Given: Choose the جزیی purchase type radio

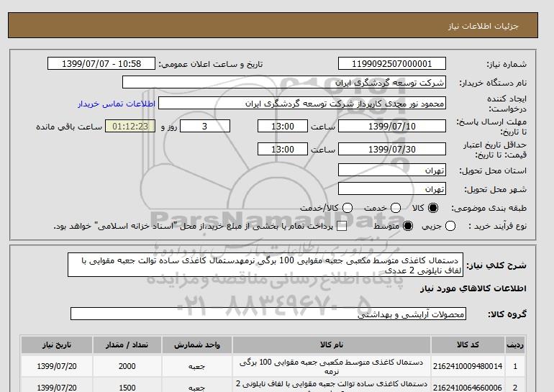Looking at the screenshot, I should 450,226.
